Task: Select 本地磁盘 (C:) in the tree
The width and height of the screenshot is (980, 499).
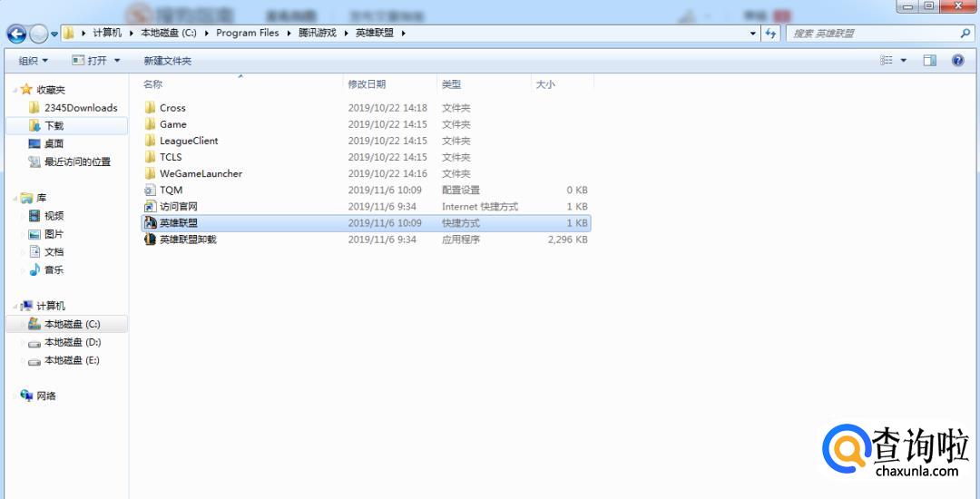Action: (72, 324)
